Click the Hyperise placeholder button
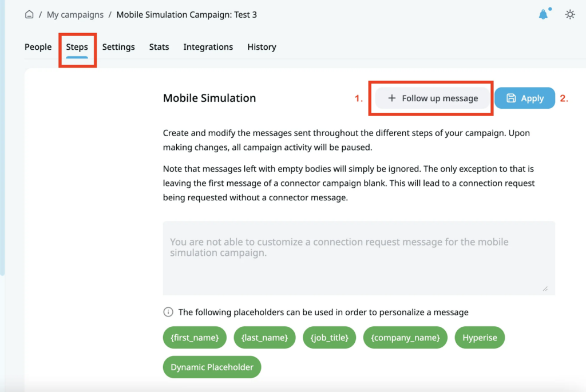 click(x=480, y=338)
